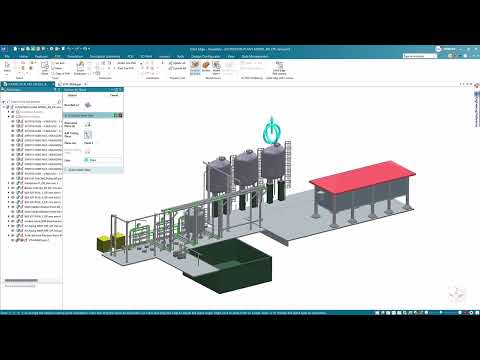Image resolution: width=480 pixels, height=360 pixels.
Task: Expand the first subassembly below the parts list
Action: coord(9,183)
